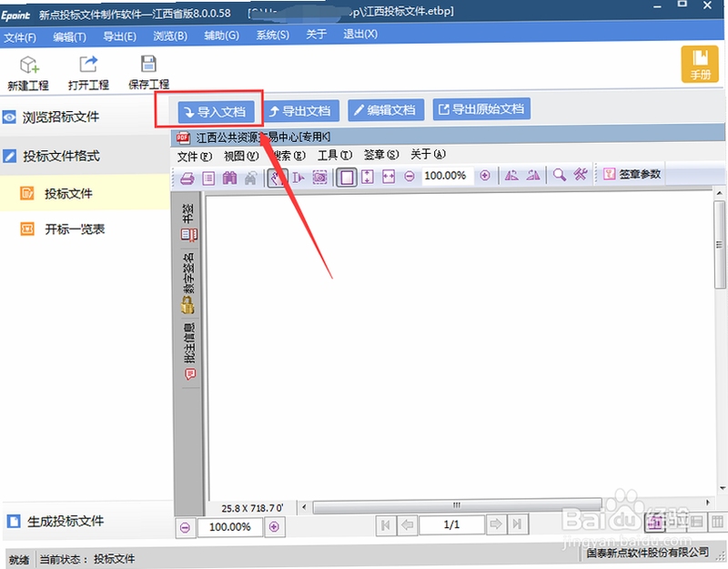Rotate page counterclockwise
This screenshot has height=569, width=728.
point(511,175)
